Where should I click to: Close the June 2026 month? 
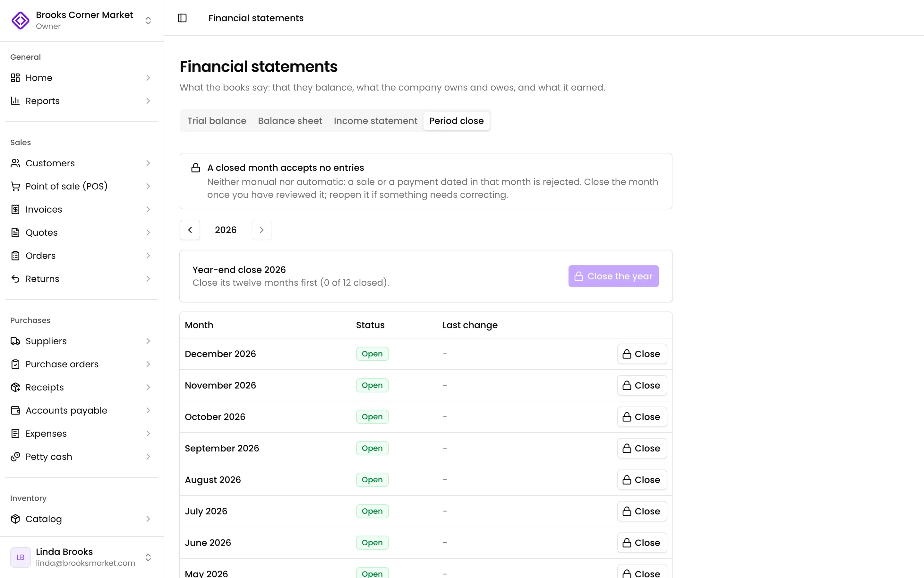coord(642,542)
